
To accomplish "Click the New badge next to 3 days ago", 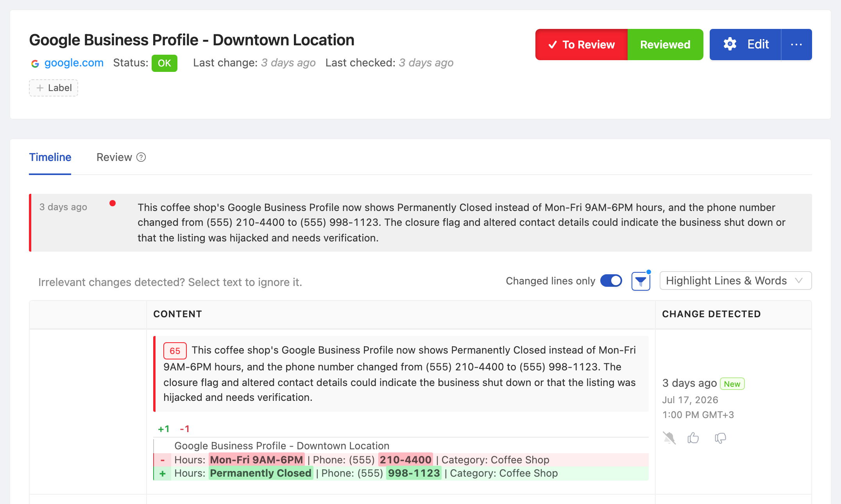I will coord(732,384).
